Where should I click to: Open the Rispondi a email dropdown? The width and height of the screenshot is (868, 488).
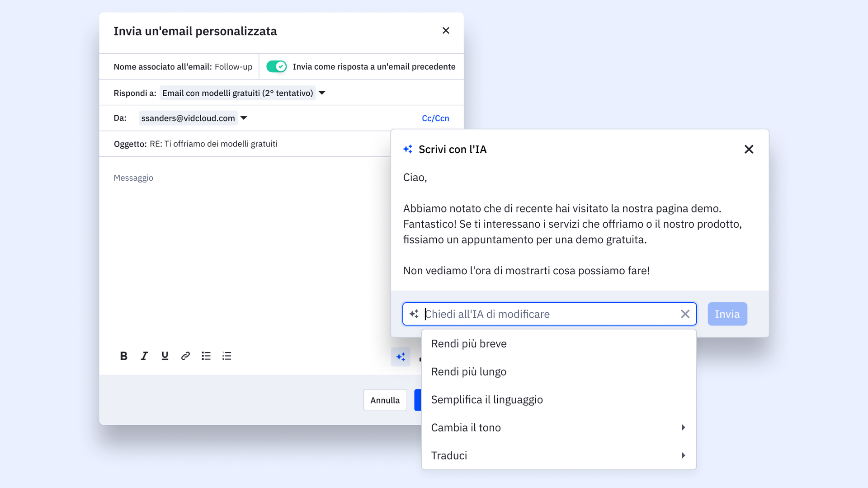[322, 93]
